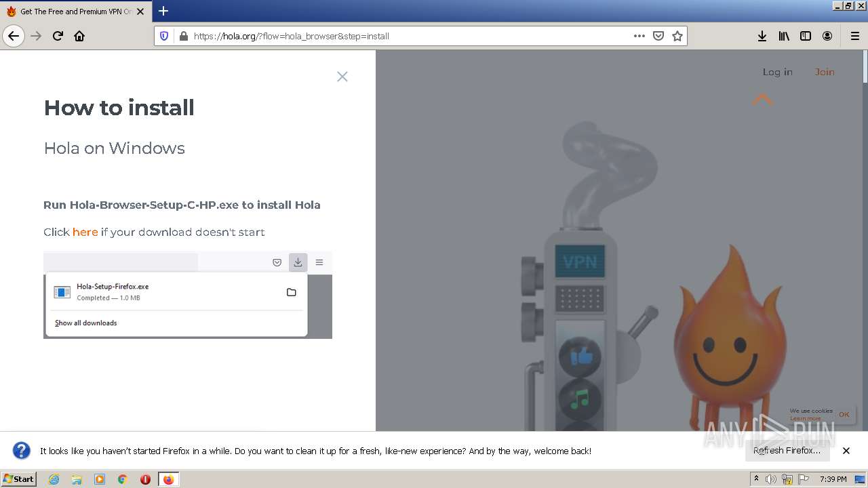868x488 pixels.
Task: Switch to Firefox taskbar button
Action: coord(169,479)
